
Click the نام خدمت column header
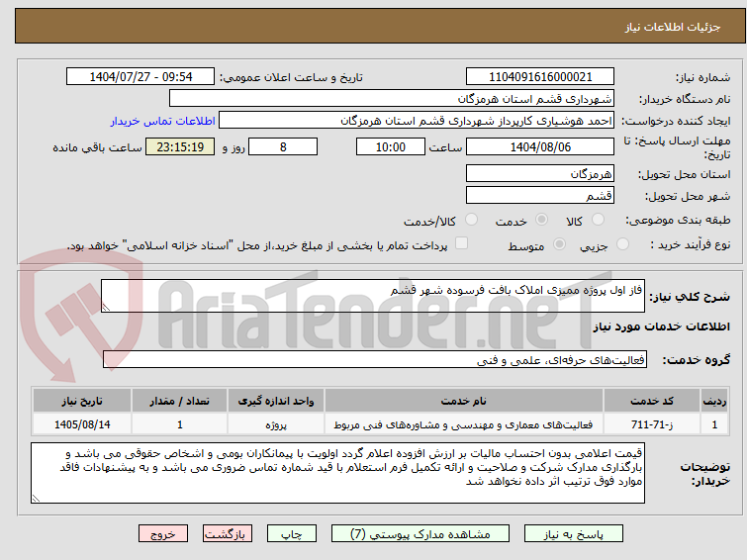(x=464, y=401)
